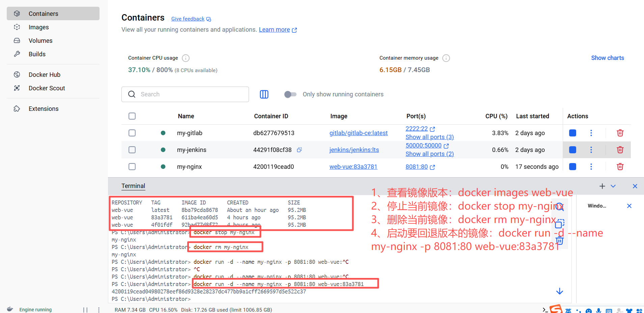644x313 pixels.
Task: Select the my-nginx container checkbox
Action: [x=132, y=167]
